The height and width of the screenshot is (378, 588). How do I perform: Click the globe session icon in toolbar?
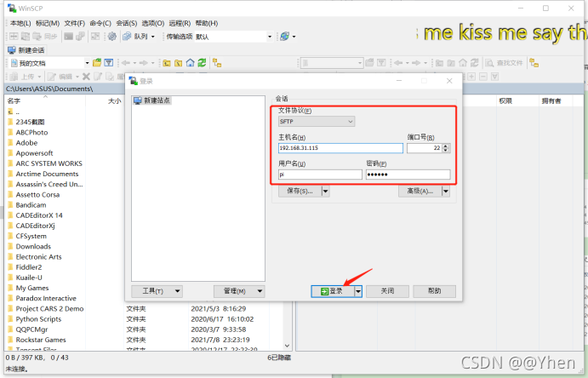tap(284, 37)
